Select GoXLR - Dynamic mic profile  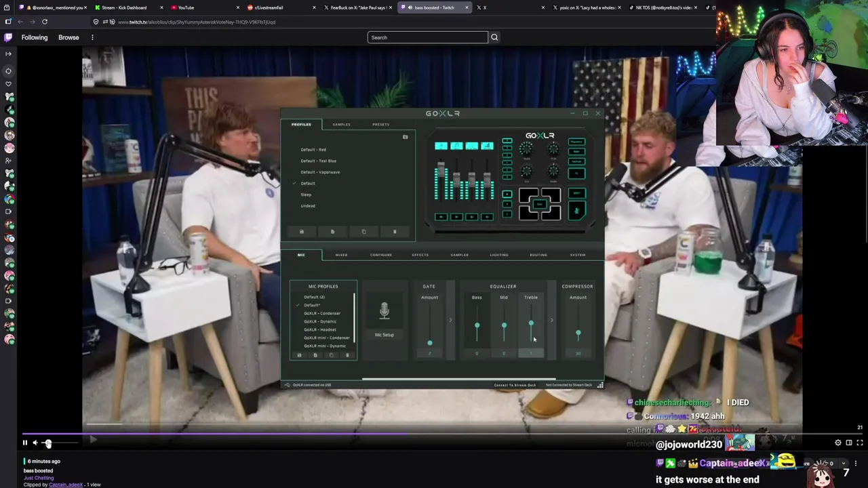coord(320,321)
